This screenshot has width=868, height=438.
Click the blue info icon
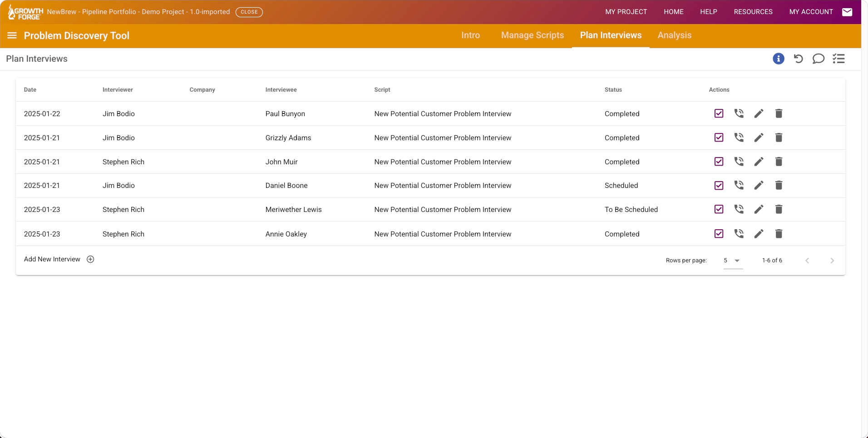[x=779, y=59]
